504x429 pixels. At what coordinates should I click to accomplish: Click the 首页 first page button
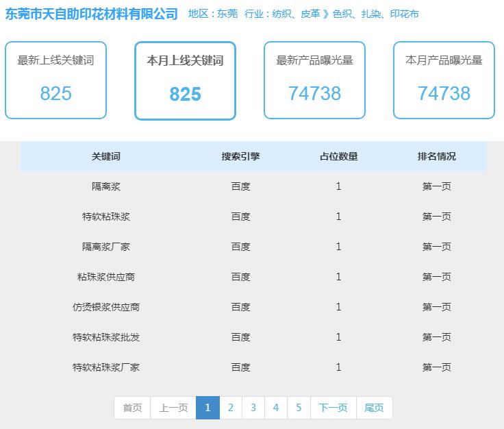(x=132, y=408)
